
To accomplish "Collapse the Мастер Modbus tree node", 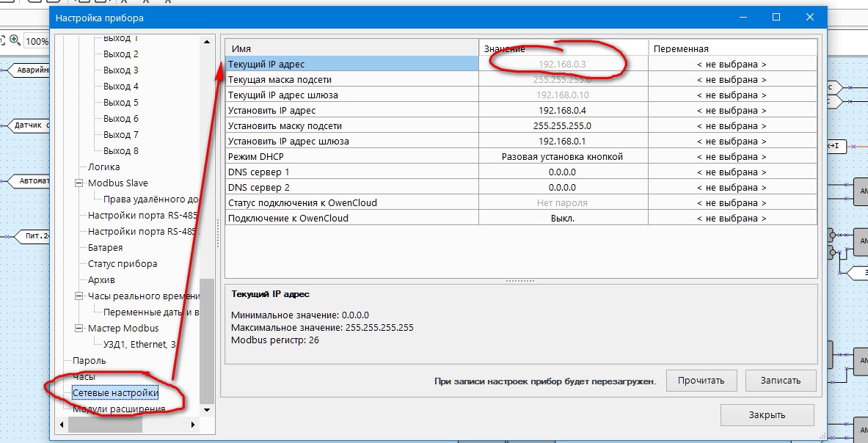I will click(79, 329).
